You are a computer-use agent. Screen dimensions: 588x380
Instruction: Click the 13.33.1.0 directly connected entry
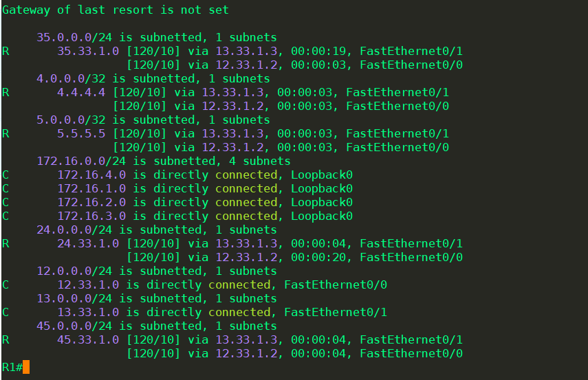click(x=222, y=312)
